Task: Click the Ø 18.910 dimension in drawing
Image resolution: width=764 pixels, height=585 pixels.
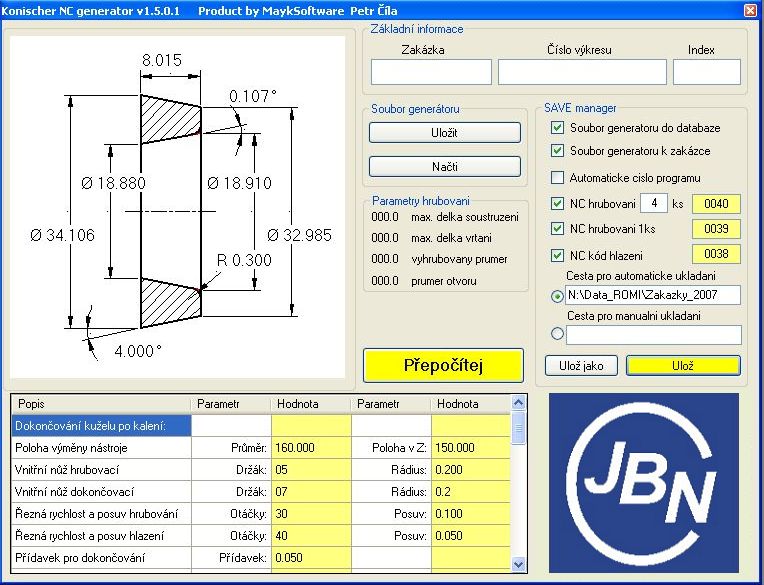Action: (239, 183)
